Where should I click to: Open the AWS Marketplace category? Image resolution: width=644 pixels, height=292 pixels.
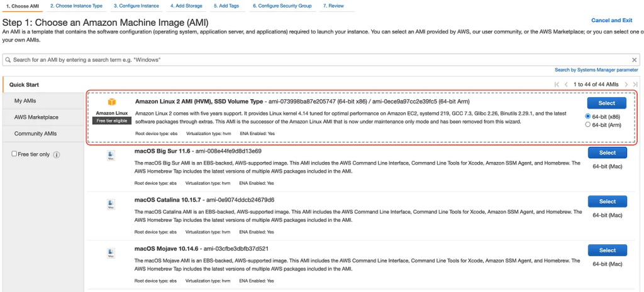click(x=36, y=117)
